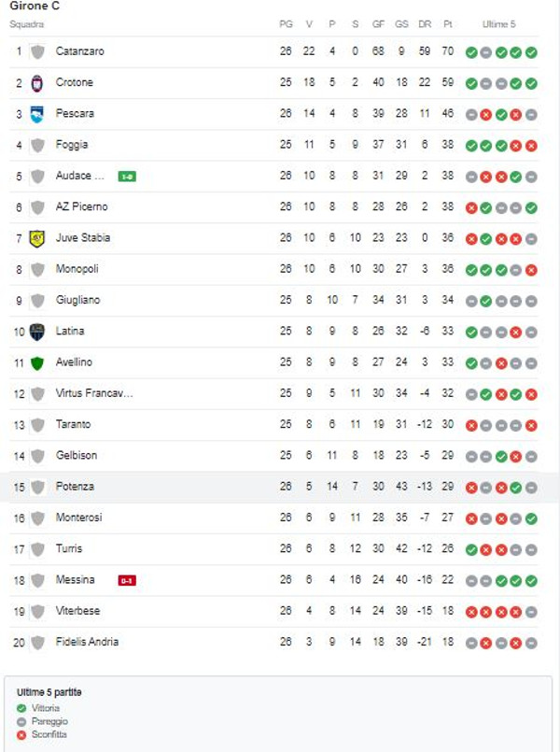Click Catanzaro's most recent result icon
560x752 pixels.
coord(531,52)
